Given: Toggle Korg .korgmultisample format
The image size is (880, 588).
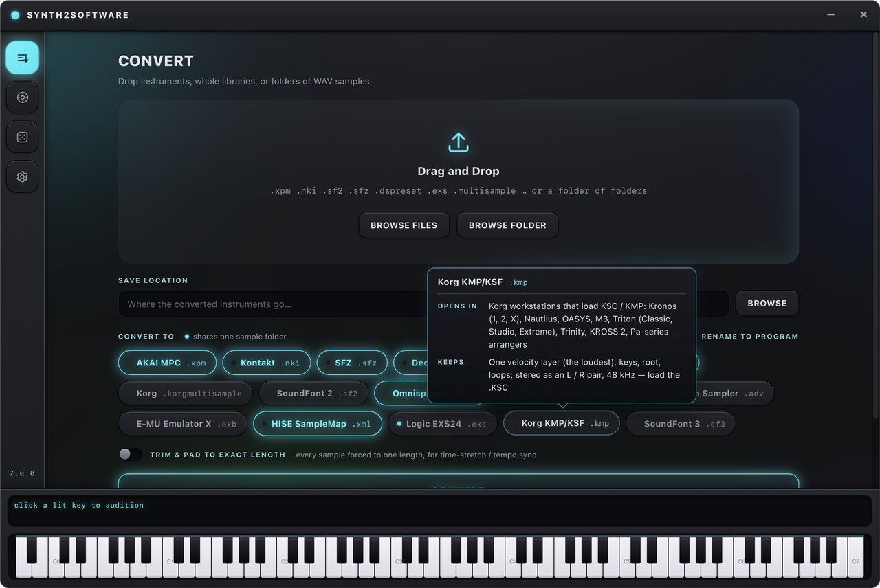Looking at the screenshot, I should [x=186, y=394].
